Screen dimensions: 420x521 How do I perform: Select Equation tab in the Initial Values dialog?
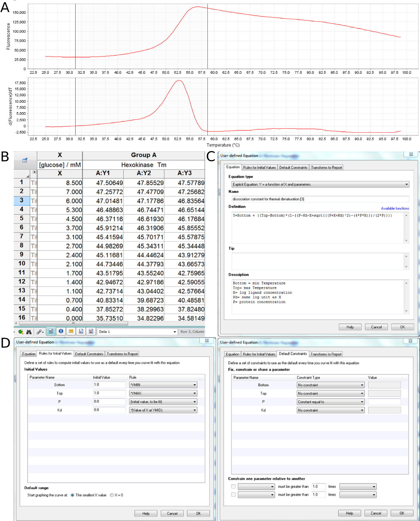29,354
